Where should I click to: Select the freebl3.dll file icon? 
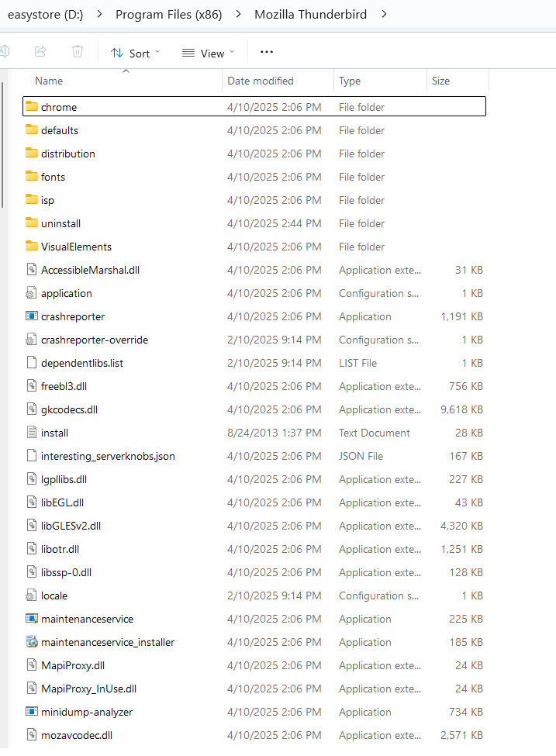click(32, 385)
